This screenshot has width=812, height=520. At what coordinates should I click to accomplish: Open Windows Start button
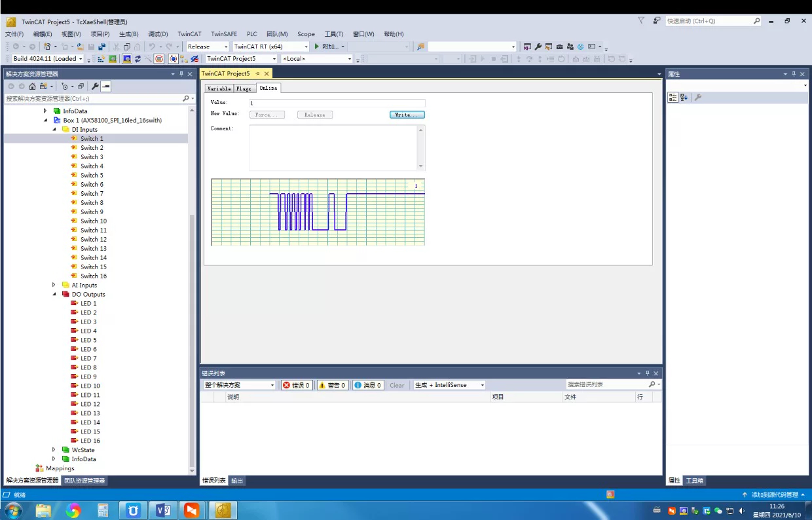(13, 510)
